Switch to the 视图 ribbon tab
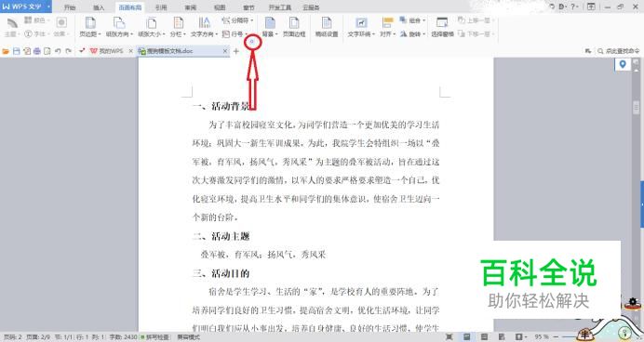Screen dimensions: 644x342 220,7
